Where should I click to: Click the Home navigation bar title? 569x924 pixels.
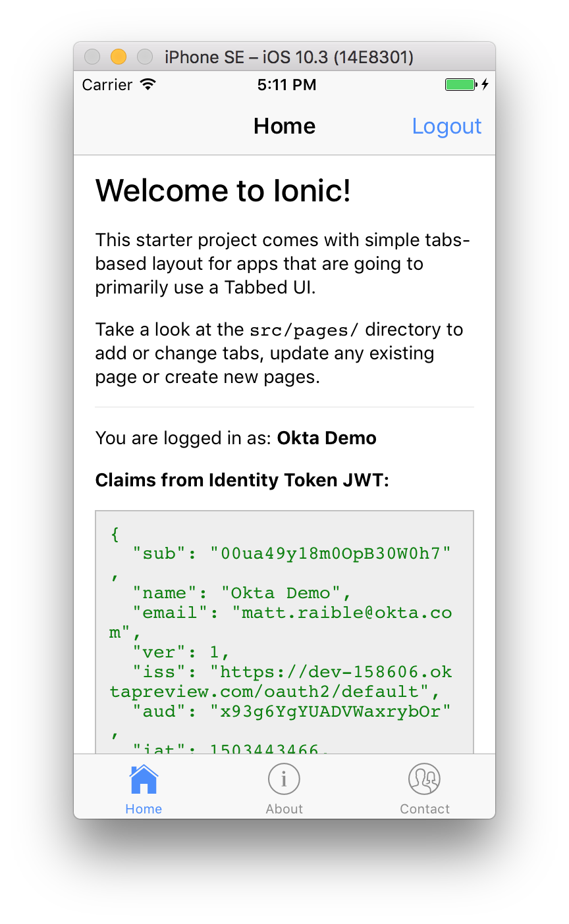284,126
